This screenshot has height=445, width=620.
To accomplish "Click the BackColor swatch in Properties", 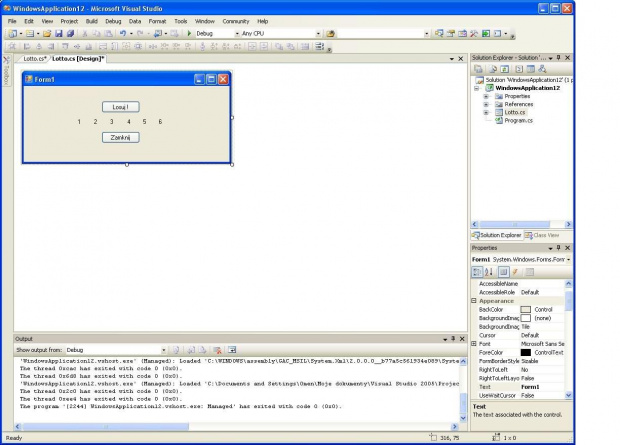I will (x=525, y=309).
